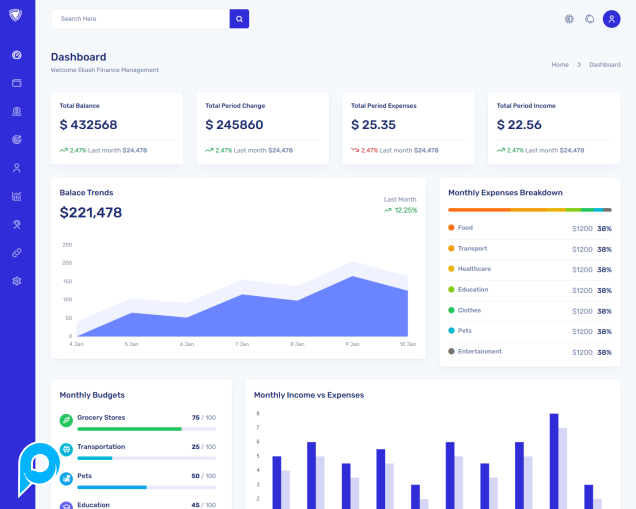The image size is (636, 509).
Task: Select the Food expense category row
Action: tap(529, 228)
